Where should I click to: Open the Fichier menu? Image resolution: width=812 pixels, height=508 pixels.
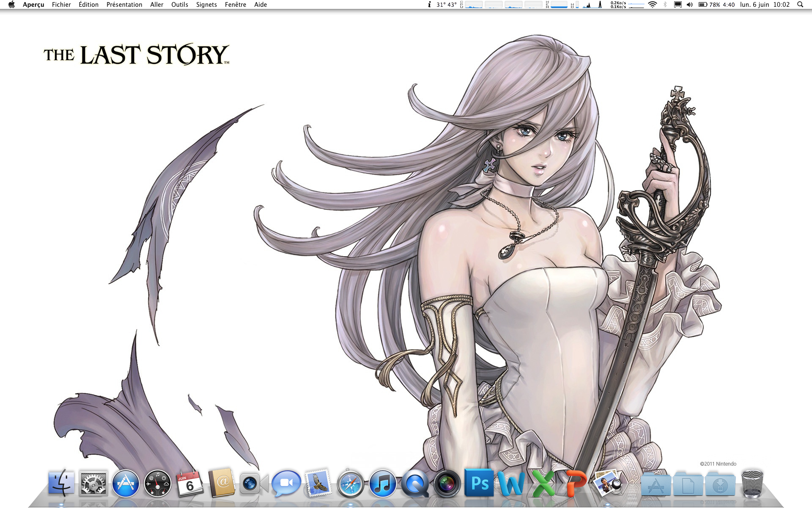pos(61,5)
